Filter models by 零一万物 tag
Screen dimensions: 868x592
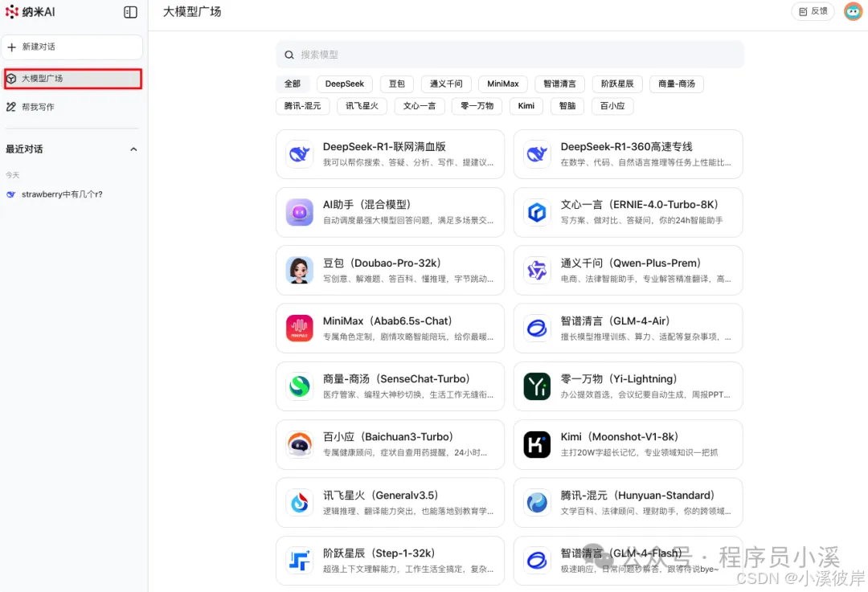click(477, 106)
